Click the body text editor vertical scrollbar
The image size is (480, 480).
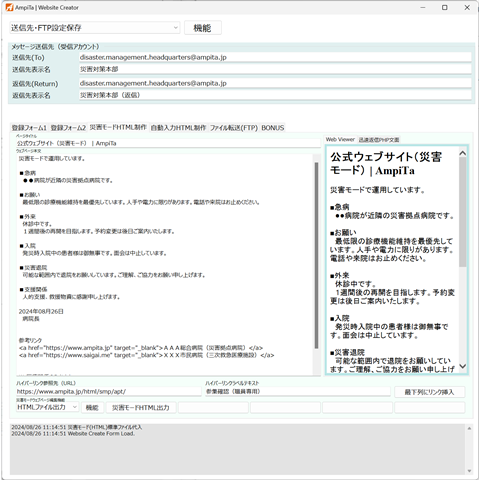pyautogui.click(x=316, y=255)
